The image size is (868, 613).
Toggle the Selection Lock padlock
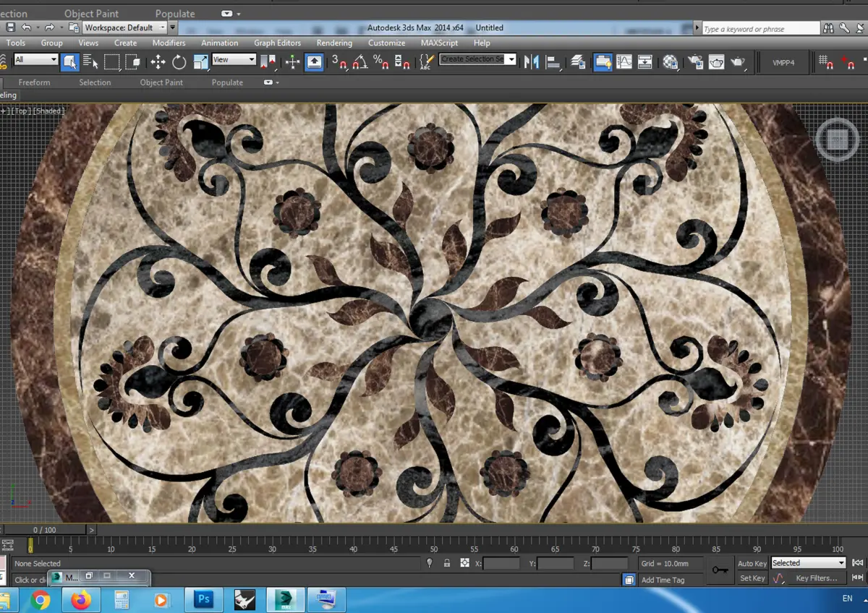447,563
